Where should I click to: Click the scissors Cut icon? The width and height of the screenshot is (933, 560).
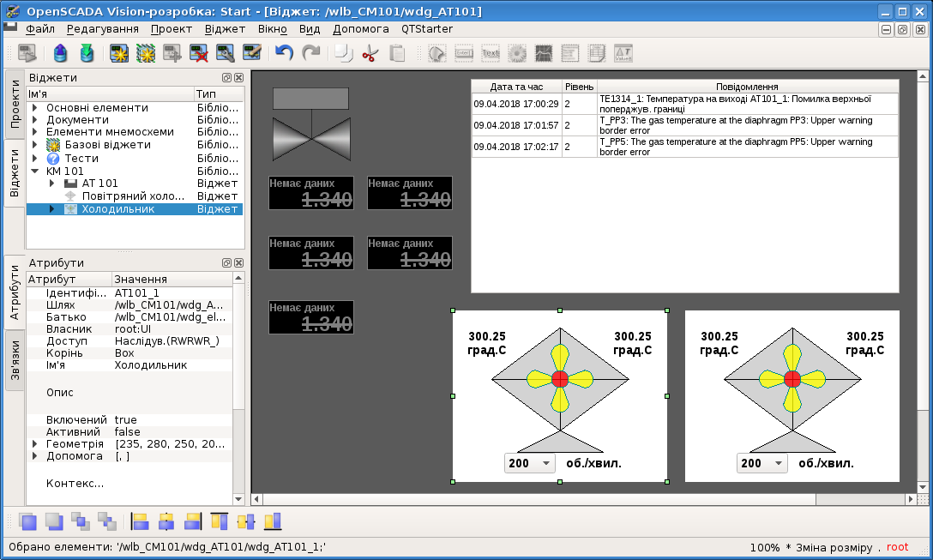370,53
